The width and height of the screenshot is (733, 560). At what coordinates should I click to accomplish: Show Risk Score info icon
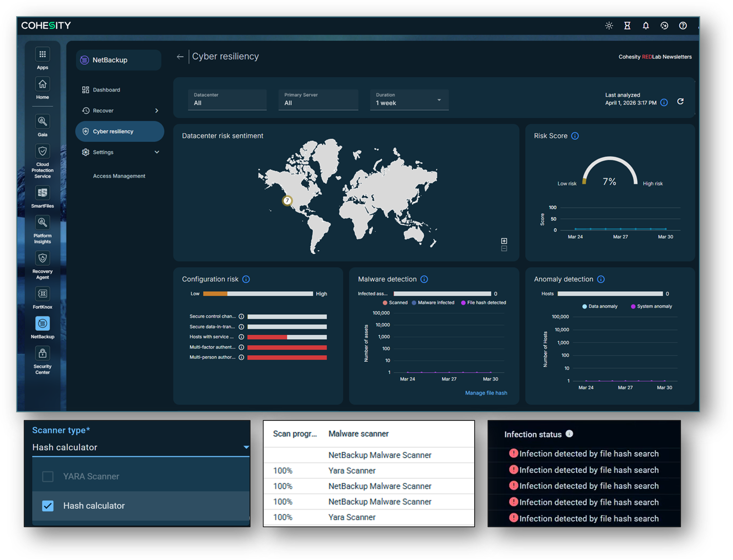pyautogui.click(x=575, y=136)
